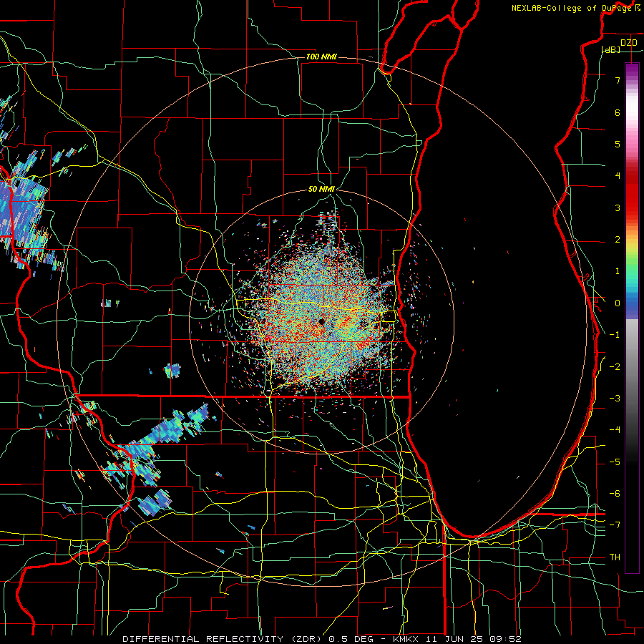The width and height of the screenshot is (644, 644).
Task: Click the 50 NMI range ring label
Action: (321, 190)
